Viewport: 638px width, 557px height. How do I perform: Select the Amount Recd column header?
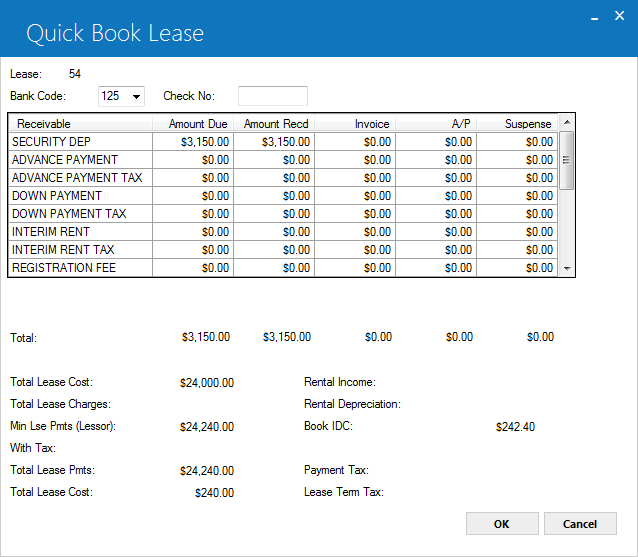tap(274, 124)
